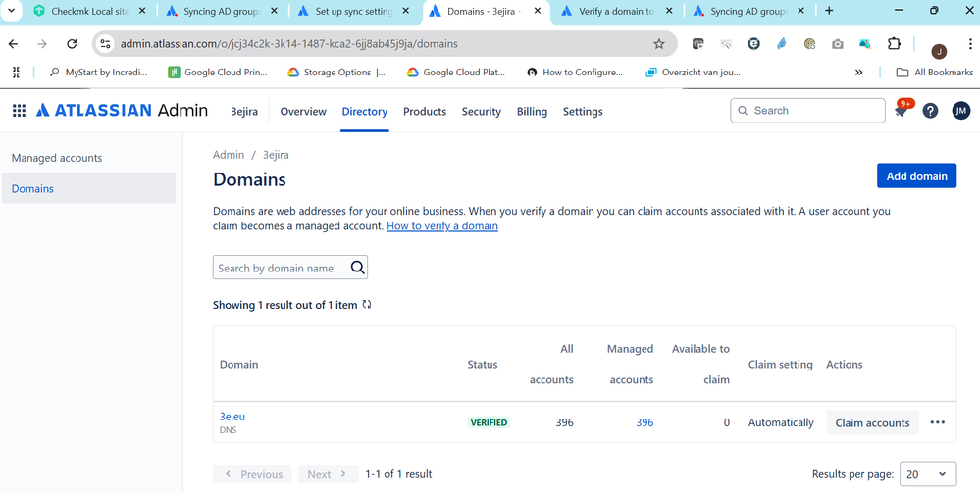This screenshot has height=493, width=980.
Task: Open the How to Configure... bookmark
Action: click(575, 73)
